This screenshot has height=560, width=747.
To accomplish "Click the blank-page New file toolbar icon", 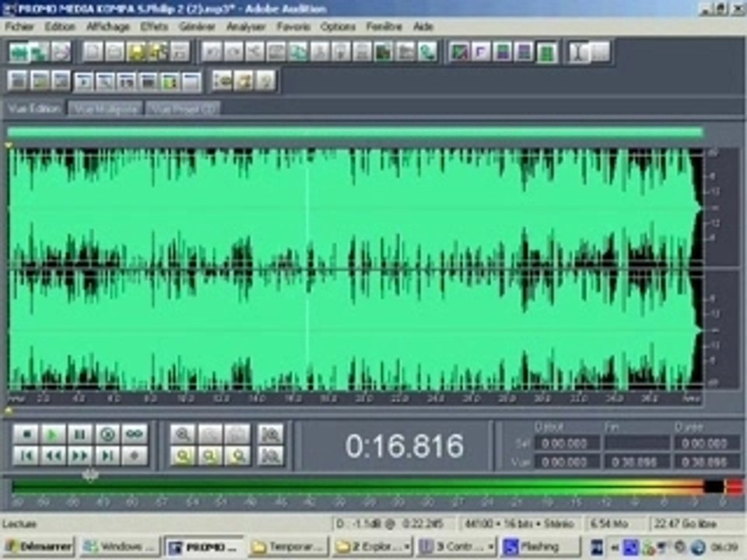I will point(93,51).
